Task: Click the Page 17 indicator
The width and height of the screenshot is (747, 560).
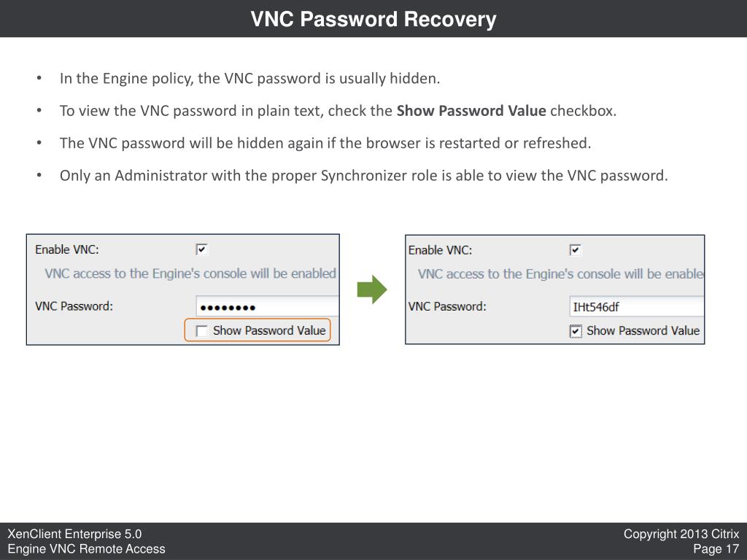Action: 716,548
